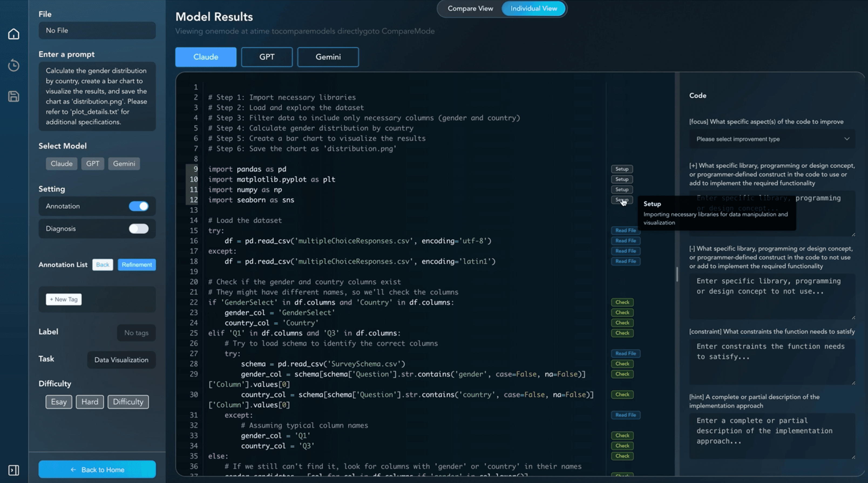
Task: Click Back to Home button
Action: [97, 469]
